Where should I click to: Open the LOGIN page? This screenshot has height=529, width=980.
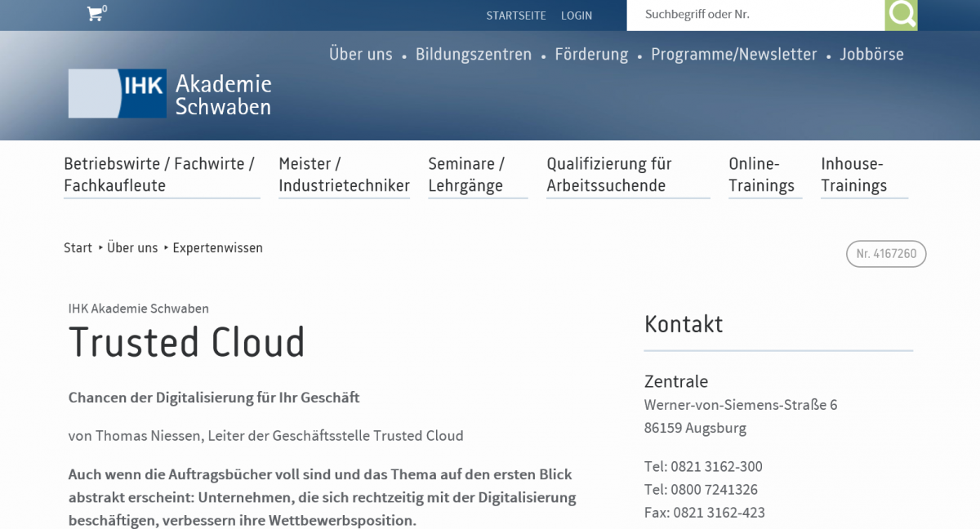pyautogui.click(x=577, y=15)
